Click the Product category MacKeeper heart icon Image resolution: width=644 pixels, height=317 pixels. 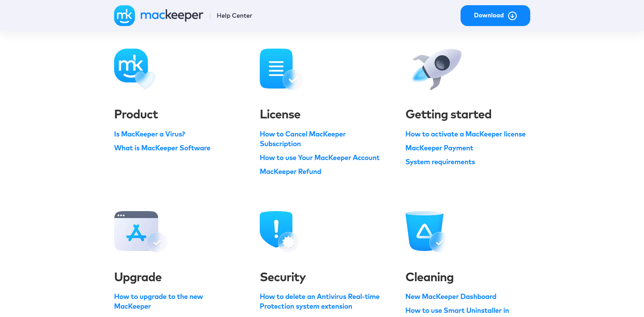pyautogui.click(x=135, y=69)
